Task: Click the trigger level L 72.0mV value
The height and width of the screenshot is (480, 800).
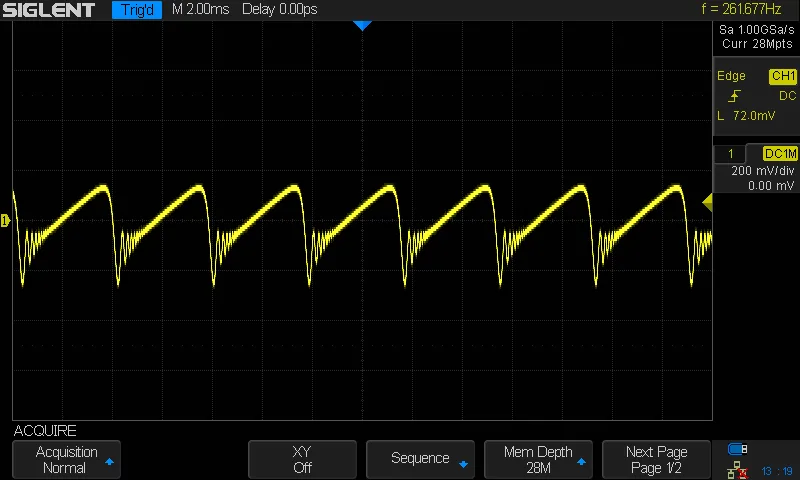Action: click(746, 116)
